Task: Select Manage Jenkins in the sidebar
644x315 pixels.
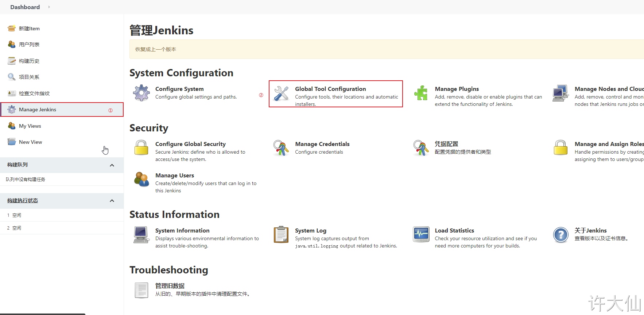Action: pos(38,110)
